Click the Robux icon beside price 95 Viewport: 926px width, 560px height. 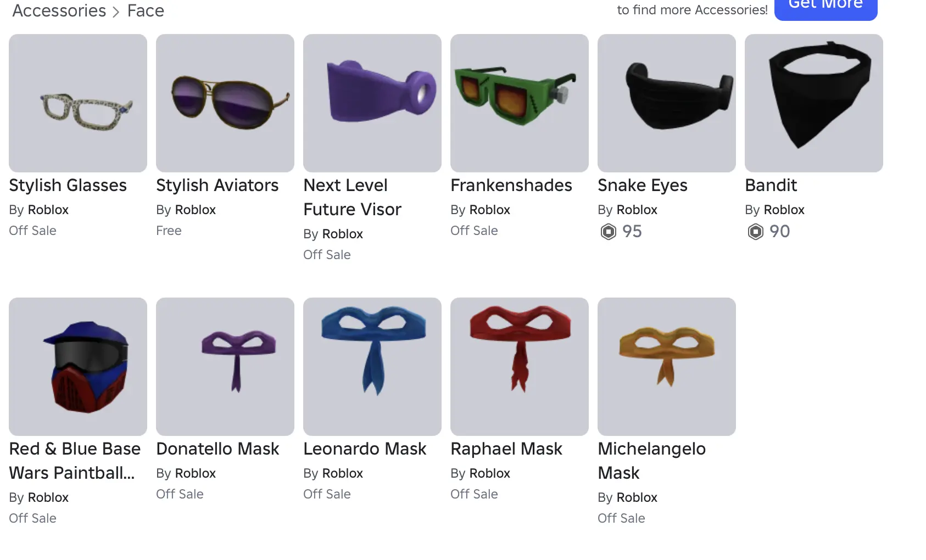pyautogui.click(x=609, y=232)
